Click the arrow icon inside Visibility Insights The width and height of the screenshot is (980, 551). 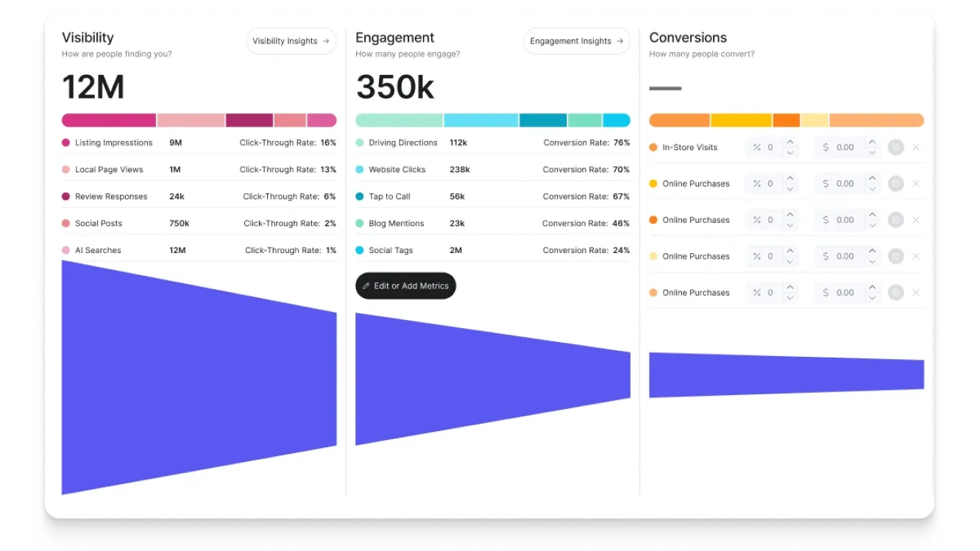pos(327,41)
